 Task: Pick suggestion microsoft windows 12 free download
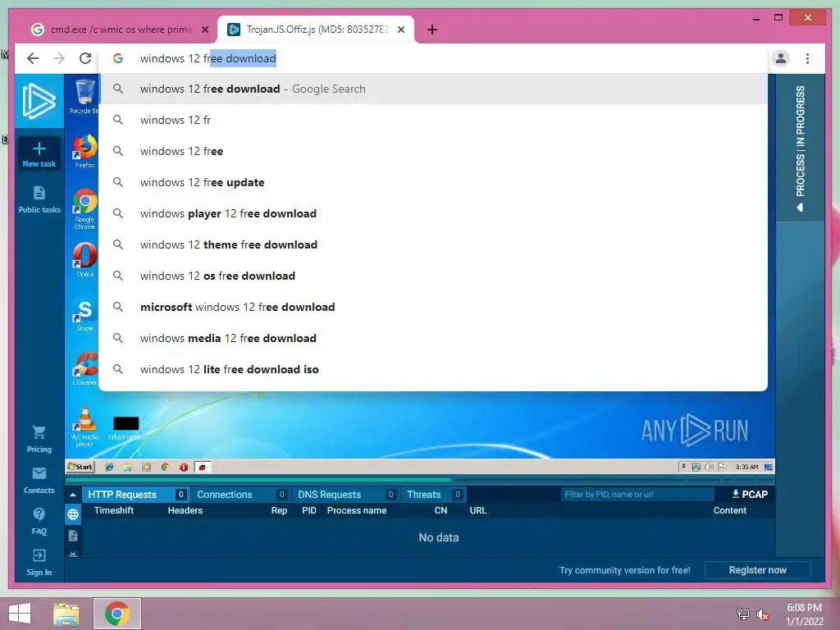pos(433,307)
